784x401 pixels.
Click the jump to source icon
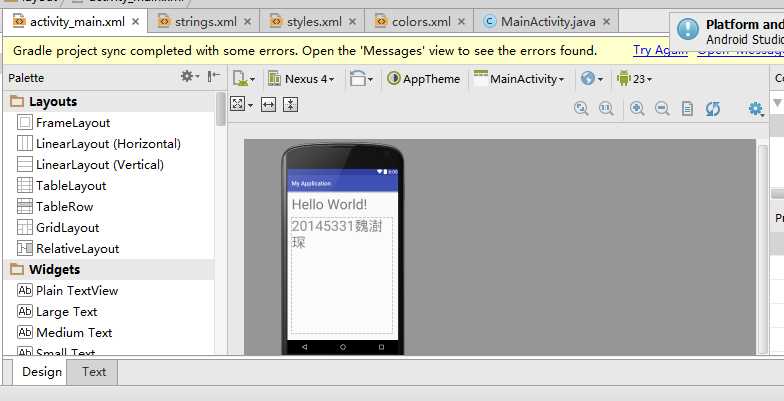point(688,108)
